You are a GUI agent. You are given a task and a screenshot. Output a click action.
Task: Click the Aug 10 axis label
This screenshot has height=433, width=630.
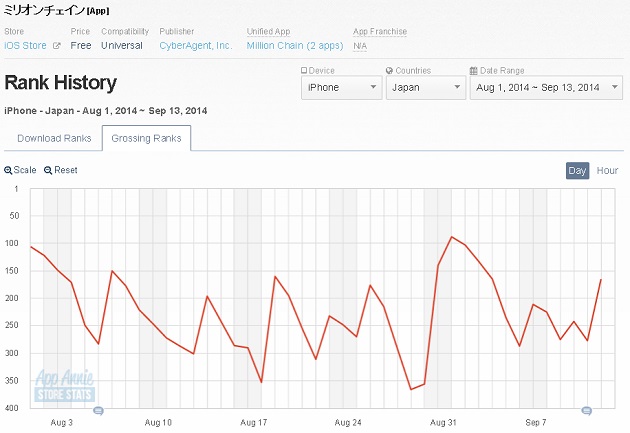click(158, 423)
